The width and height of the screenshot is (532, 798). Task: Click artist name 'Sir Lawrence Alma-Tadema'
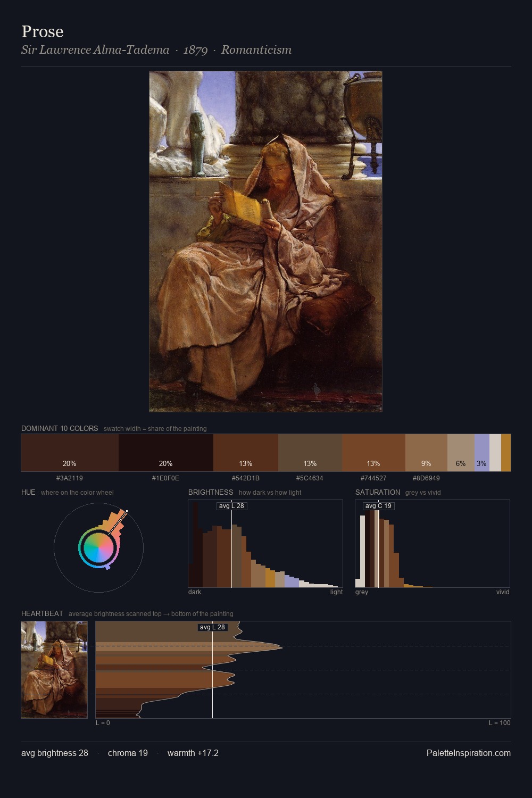tap(95, 49)
